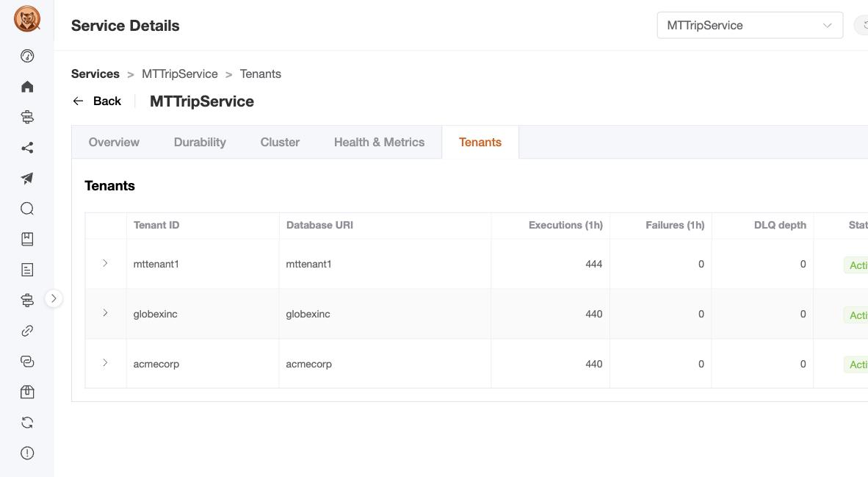Image resolution: width=868 pixels, height=477 pixels.
Task: Select globexinc in Tenant ID column
Action: pyautogui.click(x=156, y=314)
